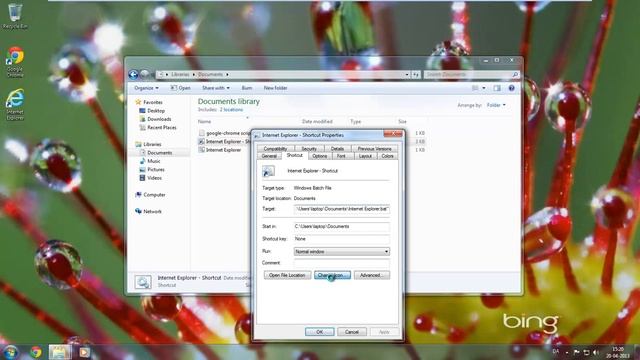Select Desktop under Favorites
This screenshot has width=640, height=360.
tap(156, 111)
